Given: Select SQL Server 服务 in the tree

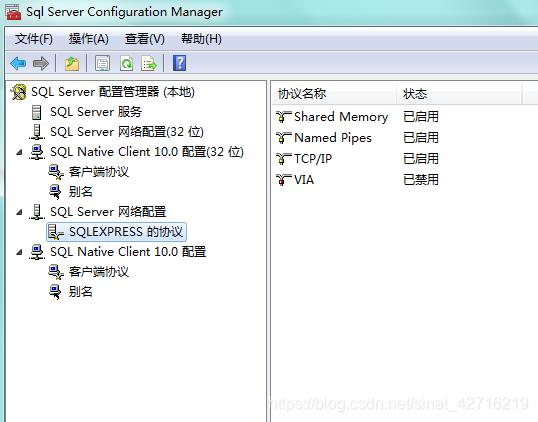Looking at the screenshot, I should click(x=96, y=112).
